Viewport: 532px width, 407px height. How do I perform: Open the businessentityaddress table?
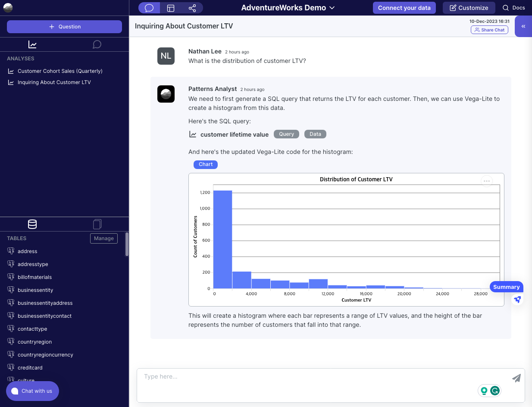[x=45, y=303]
